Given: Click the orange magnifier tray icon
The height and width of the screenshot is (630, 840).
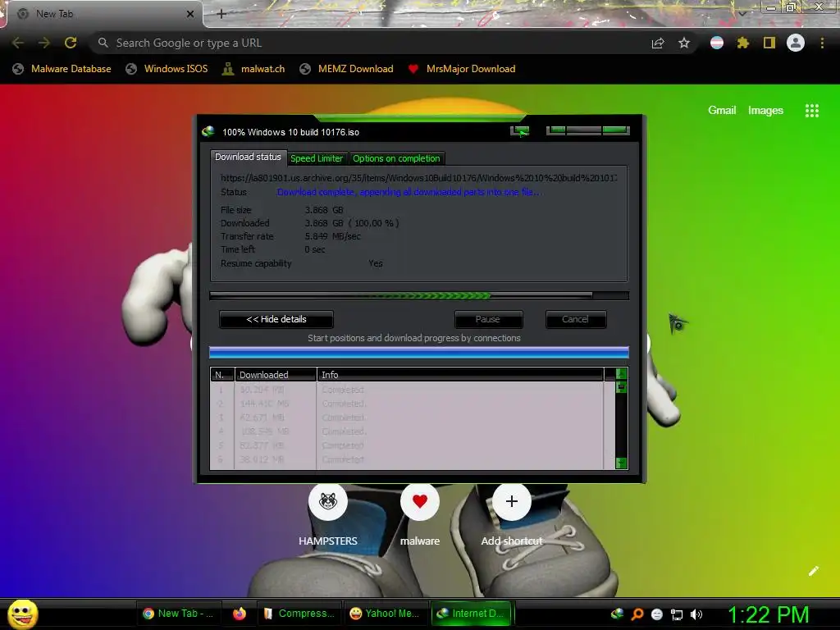Looking at the screenshot, I should click(637, 614).
